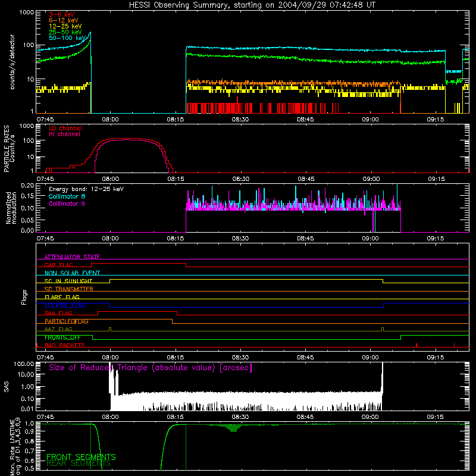Click the 08:00 tick label under the particle rates panel

pyautogui.click(x=110, y=179)
